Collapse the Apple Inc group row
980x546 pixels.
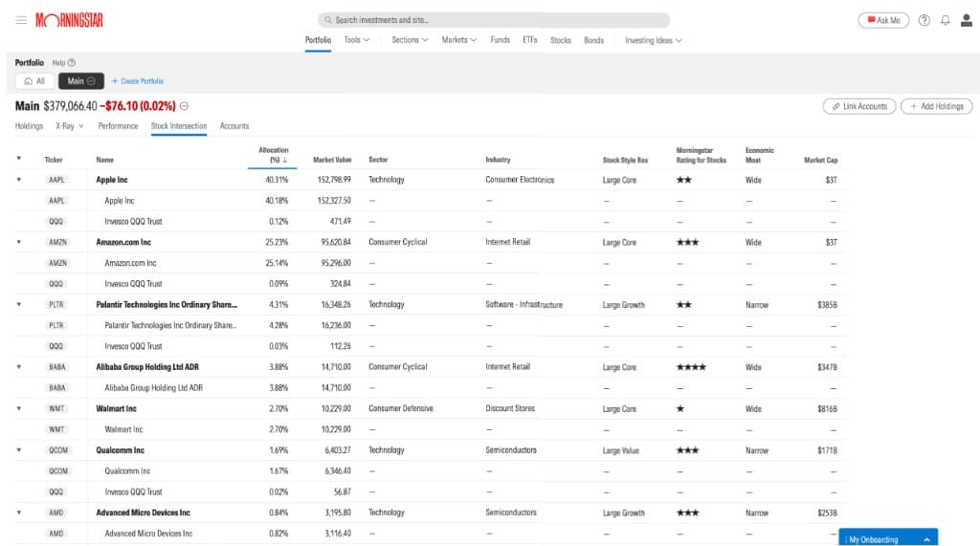coord(19,180)
